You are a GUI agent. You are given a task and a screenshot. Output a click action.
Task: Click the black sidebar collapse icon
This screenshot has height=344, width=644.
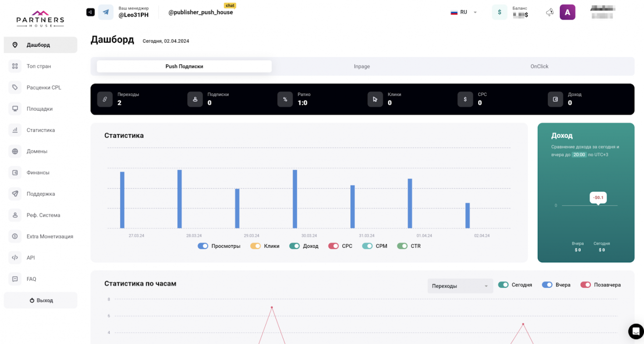[90, 12]
